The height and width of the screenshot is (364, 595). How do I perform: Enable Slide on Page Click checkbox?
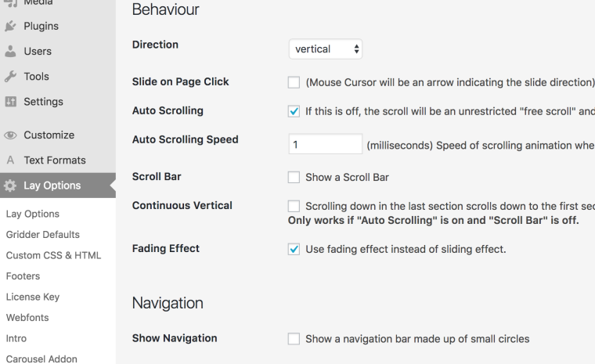click(294, 82)
